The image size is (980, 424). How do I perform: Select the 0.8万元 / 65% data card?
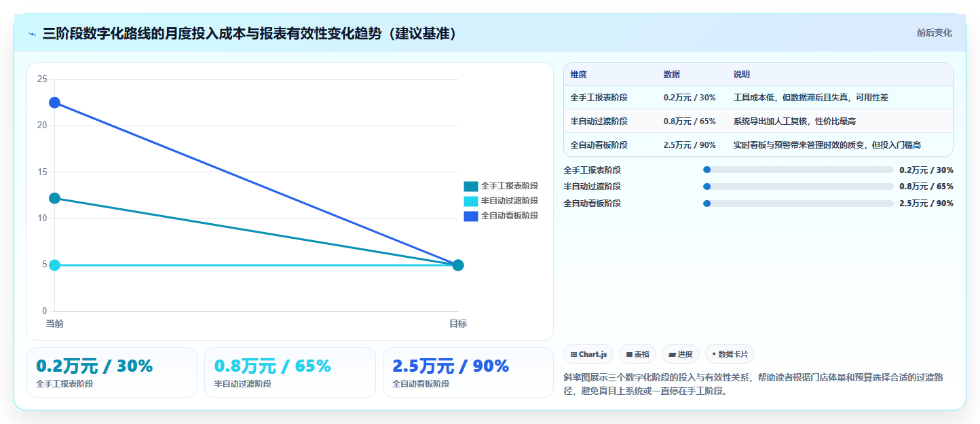pyautogui.click(x=290, y=372)
